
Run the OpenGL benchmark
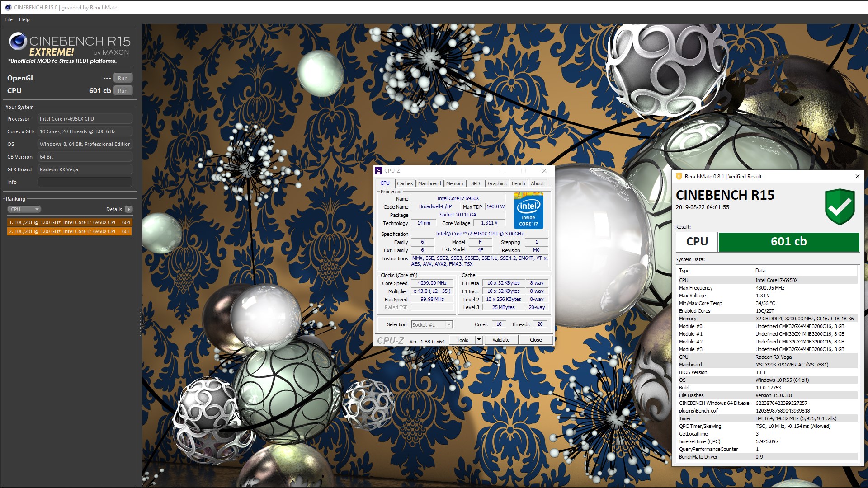coord(123,78)
